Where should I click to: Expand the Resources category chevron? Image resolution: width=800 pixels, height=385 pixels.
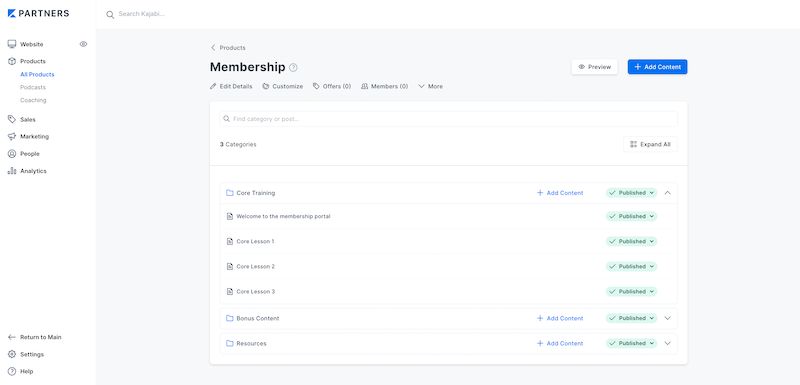coord(667,343)
